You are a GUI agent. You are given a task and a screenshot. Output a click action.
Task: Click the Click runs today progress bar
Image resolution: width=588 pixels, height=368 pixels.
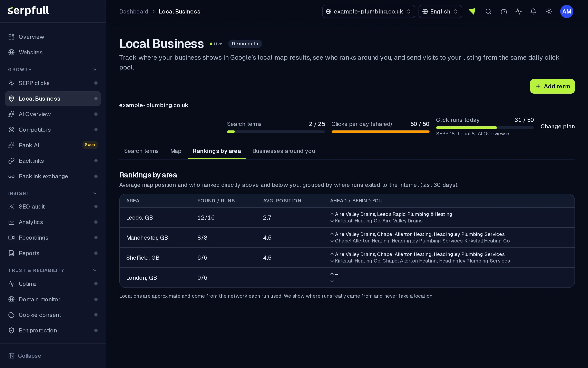tap(485, 128)
